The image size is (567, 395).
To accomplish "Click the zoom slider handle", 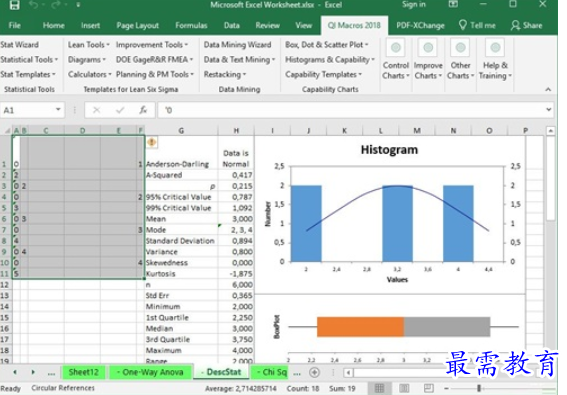I will coord(479,388).
